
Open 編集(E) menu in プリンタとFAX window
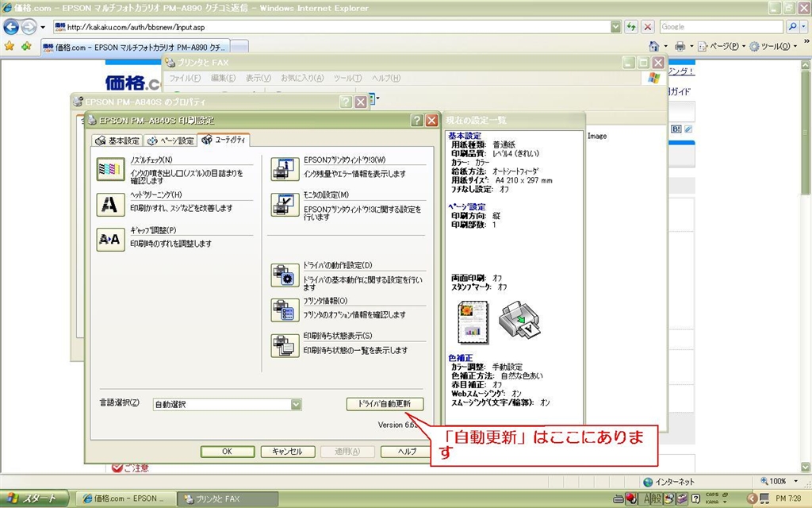click(223, 78)
